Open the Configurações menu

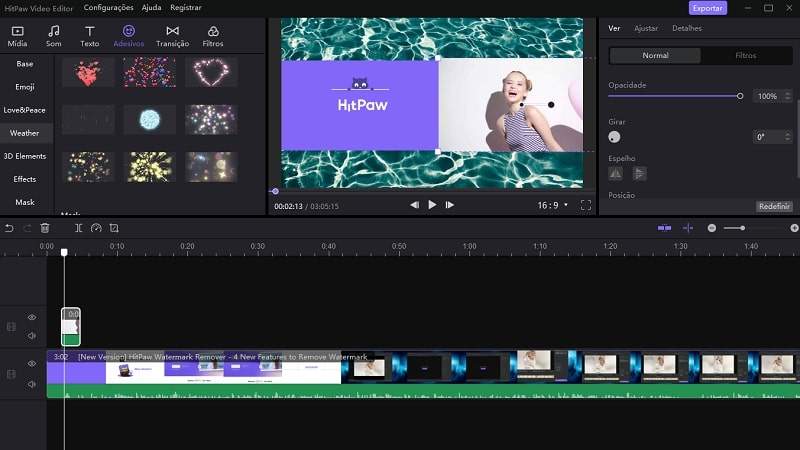tap(110, 7)
